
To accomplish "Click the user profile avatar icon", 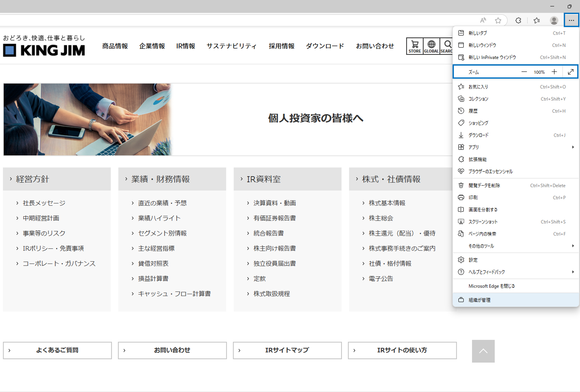I will pos(554,20).
